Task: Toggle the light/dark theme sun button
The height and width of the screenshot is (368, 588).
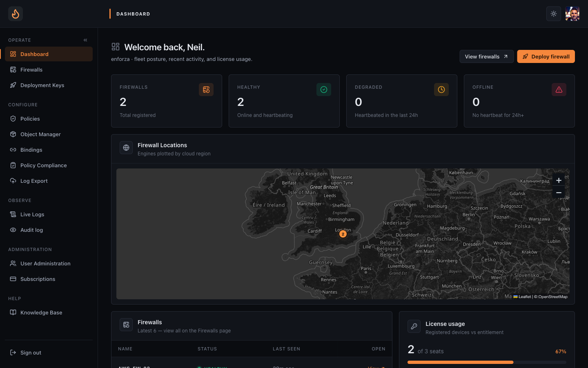Action: (x=554, y=14)
